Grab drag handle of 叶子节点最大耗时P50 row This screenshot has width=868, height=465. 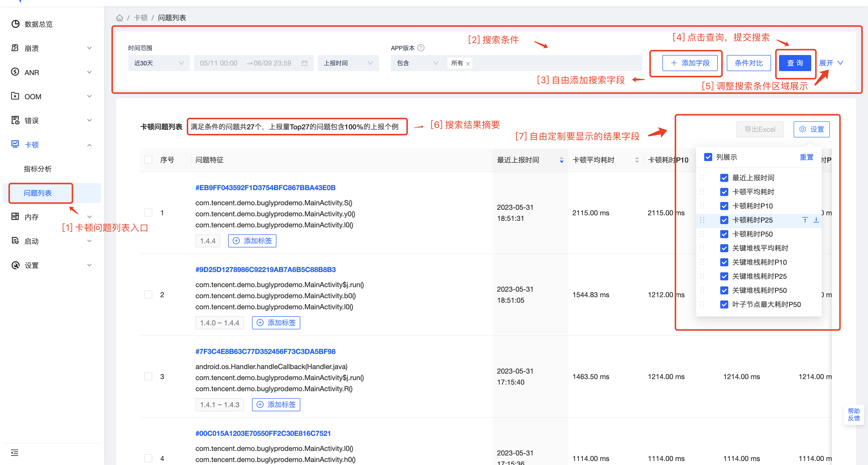coord(702,304)
